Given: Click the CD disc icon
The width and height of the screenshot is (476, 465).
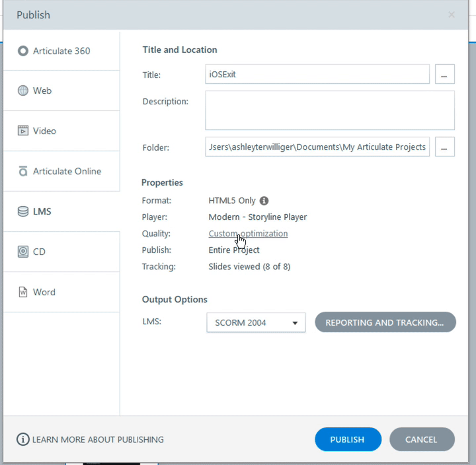Looking at the screenshot, I should [x=23, y=252].
